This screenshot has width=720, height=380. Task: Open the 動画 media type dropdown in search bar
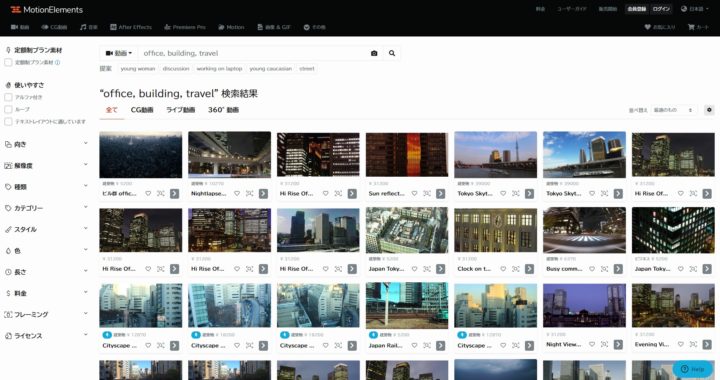pos(118,53)
